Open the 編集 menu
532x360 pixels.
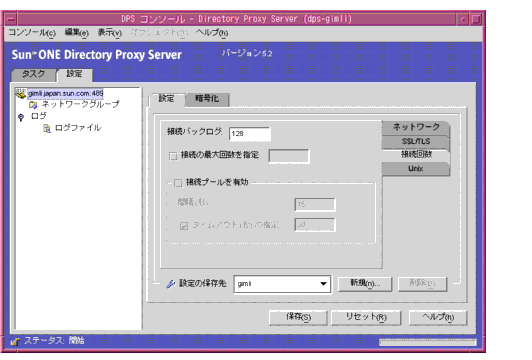[76, 33]
